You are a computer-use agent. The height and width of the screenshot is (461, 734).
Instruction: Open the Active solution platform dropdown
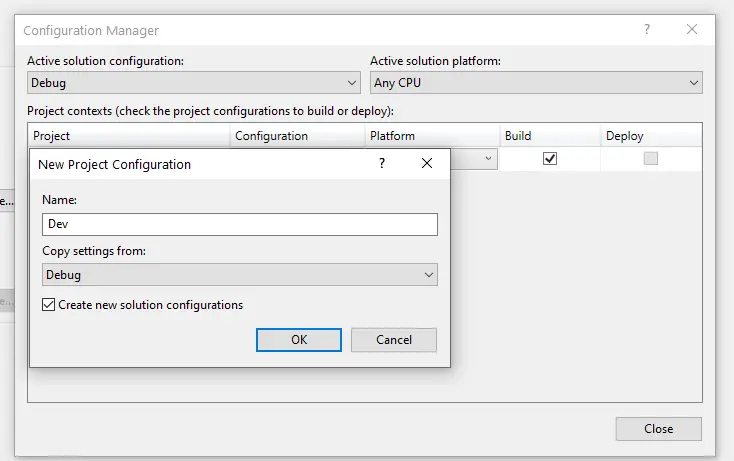click(x=536, y=83)
